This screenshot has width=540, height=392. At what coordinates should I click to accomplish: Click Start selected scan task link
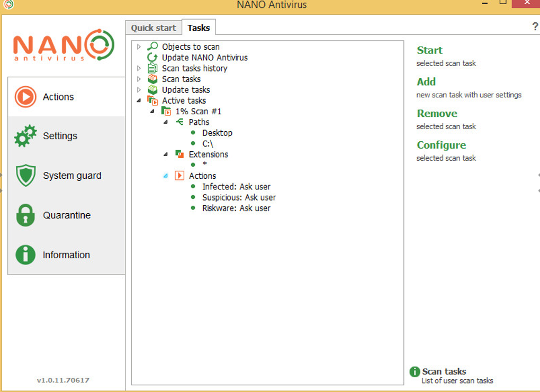tap(429, 50)
